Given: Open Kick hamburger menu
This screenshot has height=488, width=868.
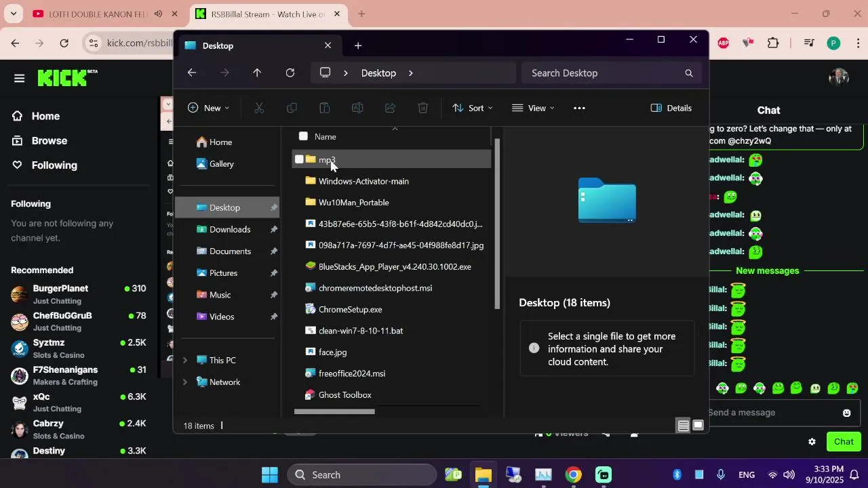Looking at the screenshot, I should (x=19, y=78).
